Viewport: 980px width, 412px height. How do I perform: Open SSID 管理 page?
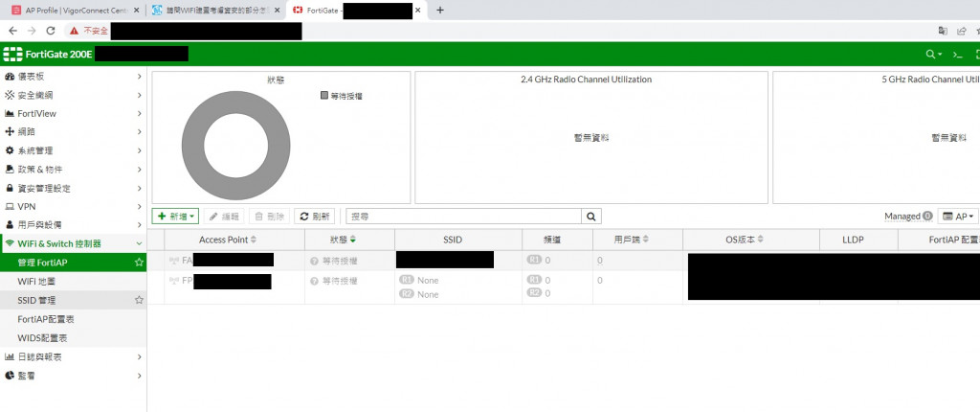73,300
